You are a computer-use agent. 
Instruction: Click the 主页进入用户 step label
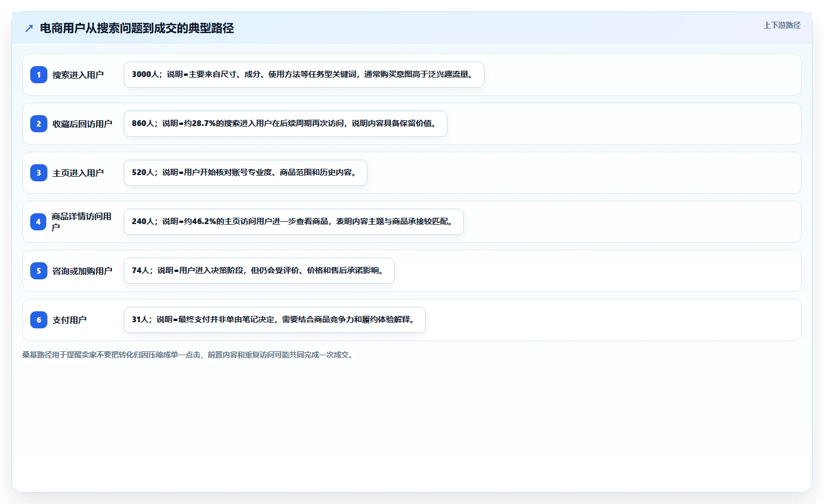coord(78,173)
